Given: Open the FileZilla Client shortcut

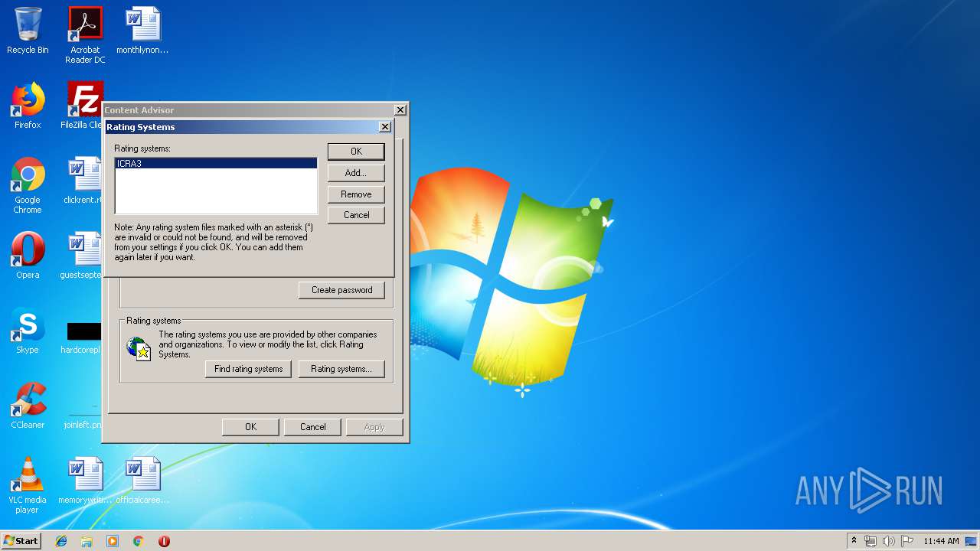Looking at the screenshot, I should (x=83, y=106).
